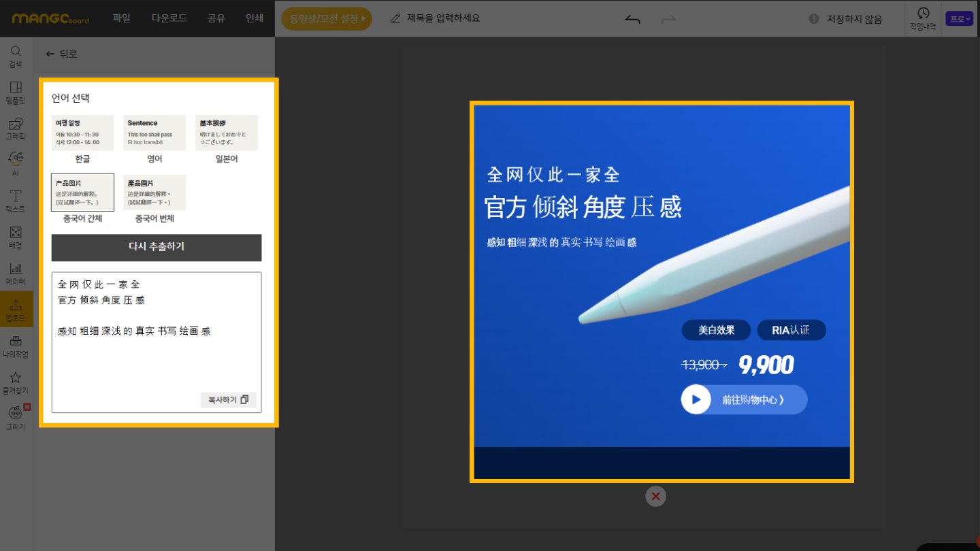Click the play button on the banner
Screen dimensions: 980x551
(x=696, y=399)
